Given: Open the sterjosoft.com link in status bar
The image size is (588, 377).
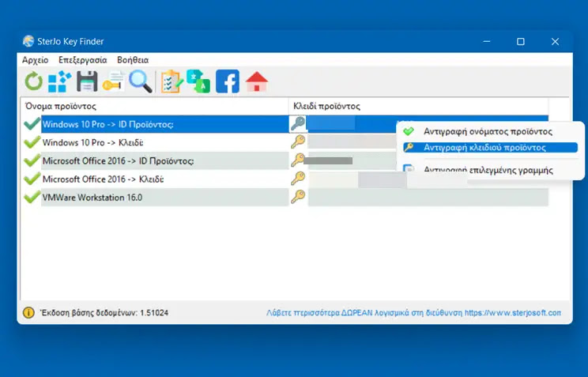Looking at the screenshot, I should [513, 312].
